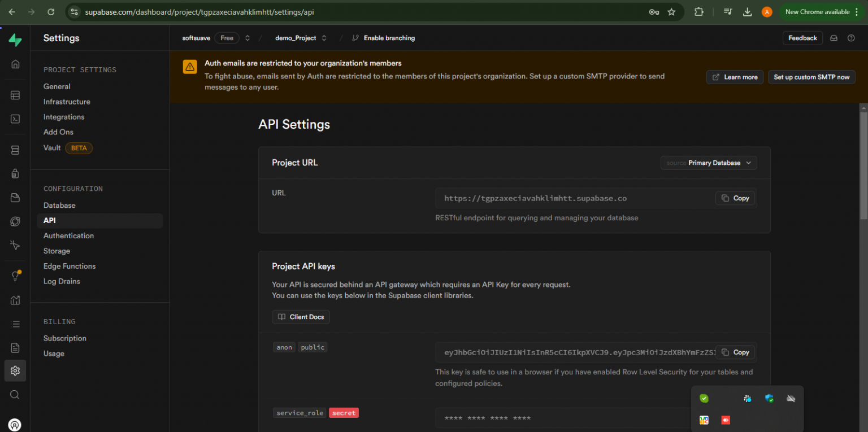Select Database under Configuration
The height and width of the screenshot is (432, 868).
pyautogui.click(x=59, y=205)
